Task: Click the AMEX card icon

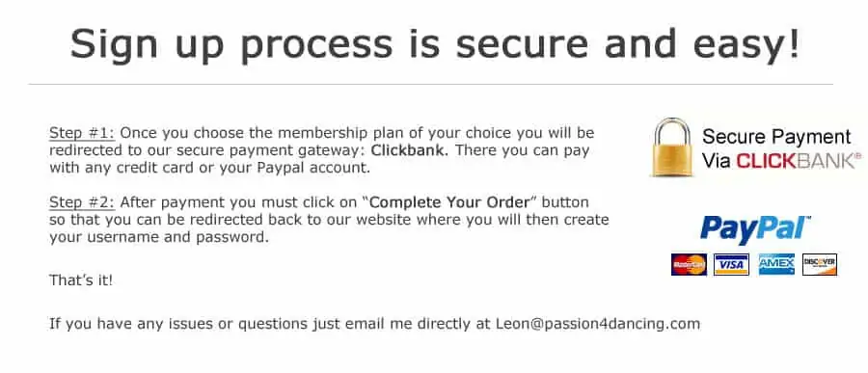Action: coord(776,264)
